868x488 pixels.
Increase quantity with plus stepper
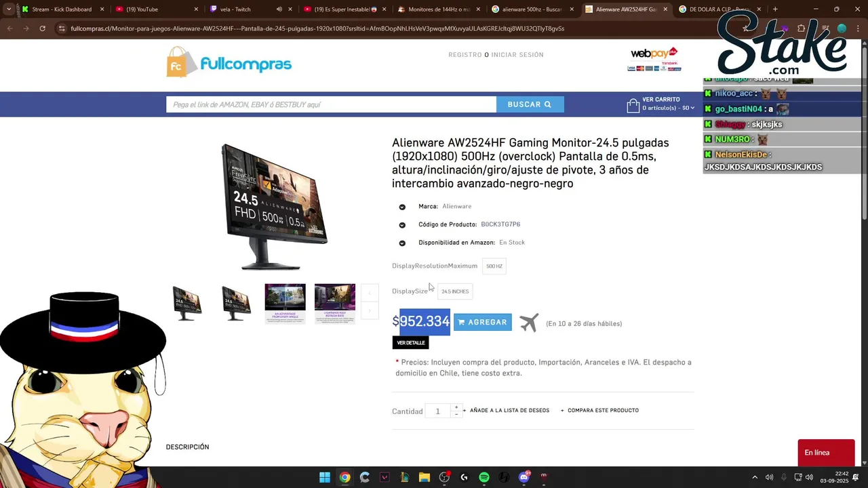456,407
